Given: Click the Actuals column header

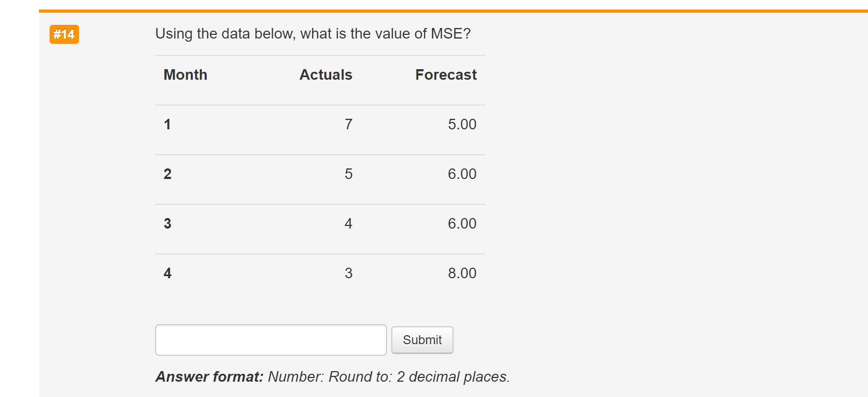Looking at the screenshot, I should click(325, 74).
